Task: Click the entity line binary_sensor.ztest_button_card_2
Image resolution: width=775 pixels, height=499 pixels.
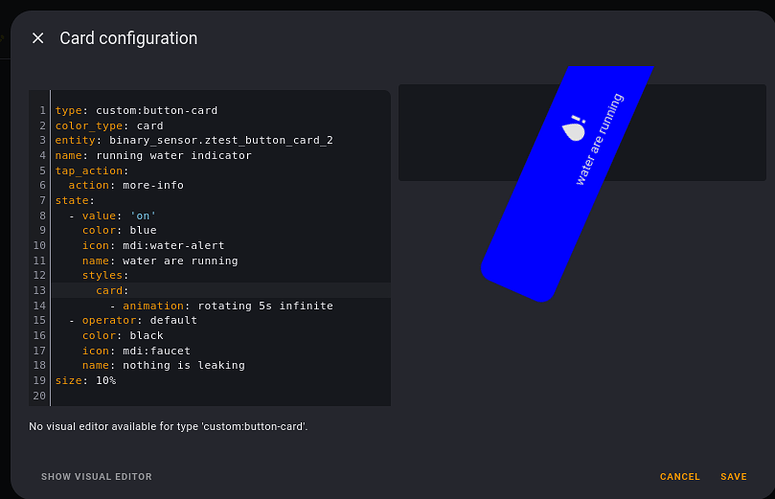Action: (194, 140)
